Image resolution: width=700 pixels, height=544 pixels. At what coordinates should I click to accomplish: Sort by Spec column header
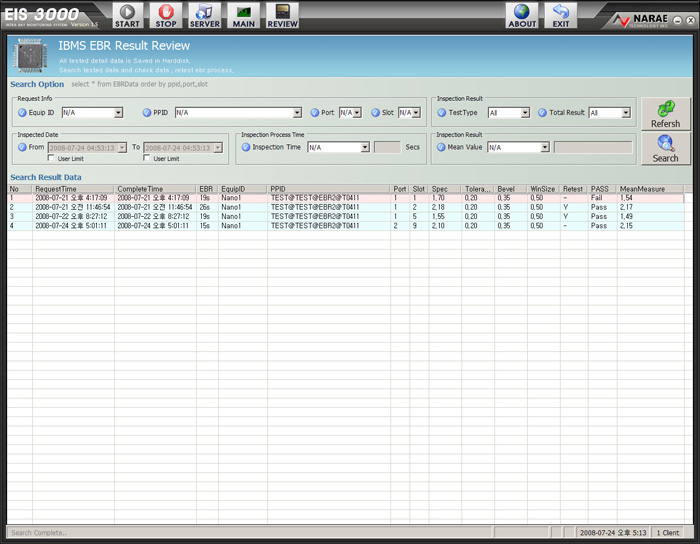445,189
